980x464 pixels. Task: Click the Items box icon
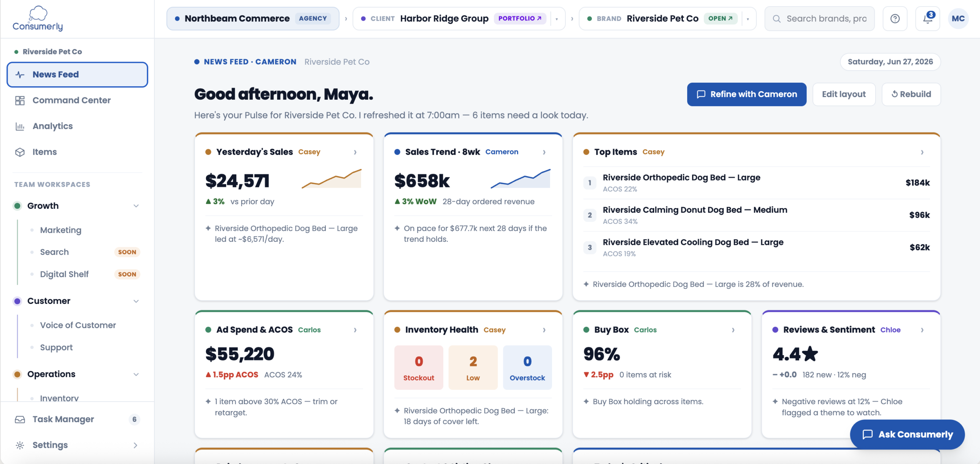click(20, 152)
